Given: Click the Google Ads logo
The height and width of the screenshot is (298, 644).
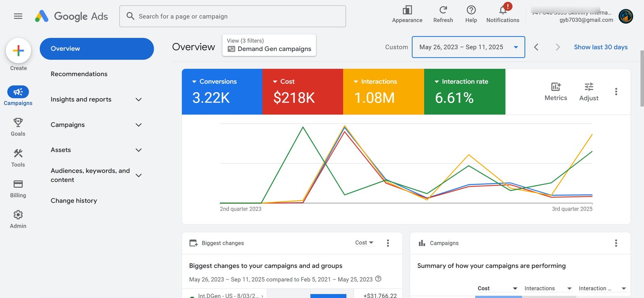Looking at the screenshot, I should [x=71, y=16].
